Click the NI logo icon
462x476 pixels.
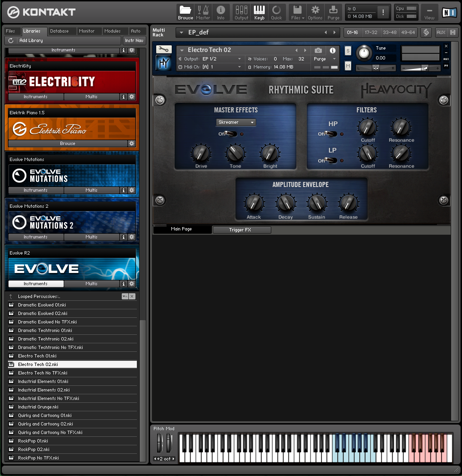click(x=449, y=12)
